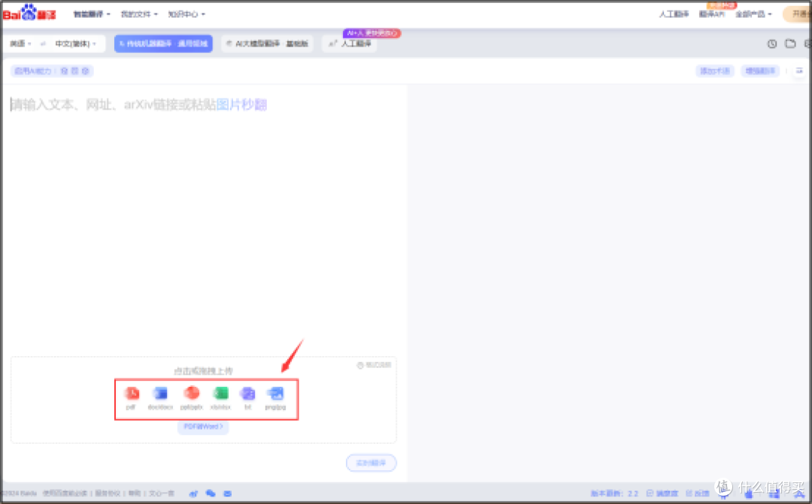Click the email icon in footer
Screen dimensions: 812x504
(x=227, y=493)
